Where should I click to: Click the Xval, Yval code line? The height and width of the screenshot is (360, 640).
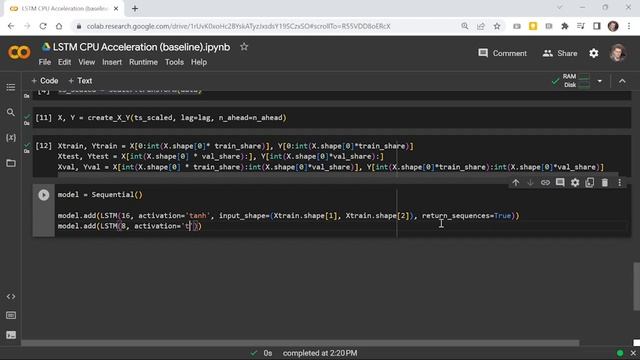(x=330, y=167)
